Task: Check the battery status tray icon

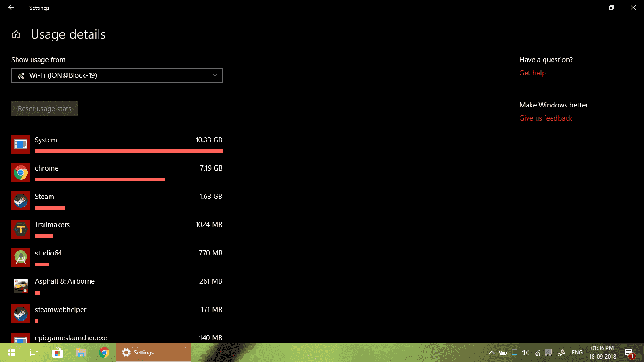Action: 503,353
